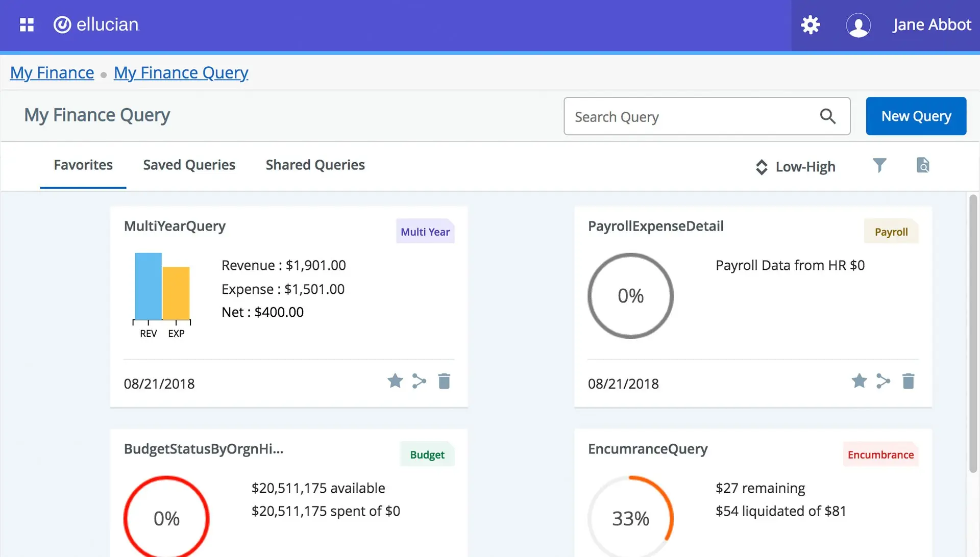
Task: Open the filter funnel icon
Action: [x=879, y=165]
